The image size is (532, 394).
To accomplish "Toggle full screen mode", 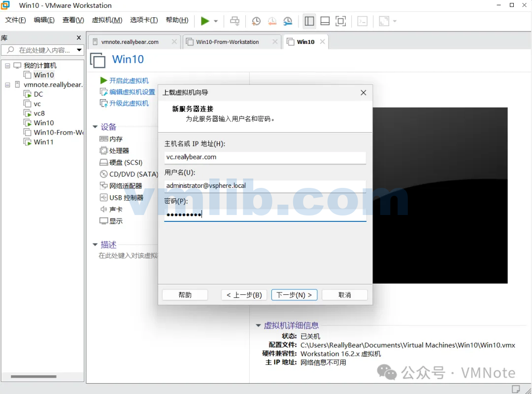I will coord(340,21).
